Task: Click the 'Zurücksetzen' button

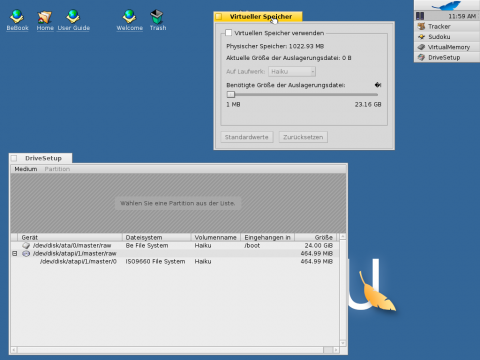Action: (303, 137)
